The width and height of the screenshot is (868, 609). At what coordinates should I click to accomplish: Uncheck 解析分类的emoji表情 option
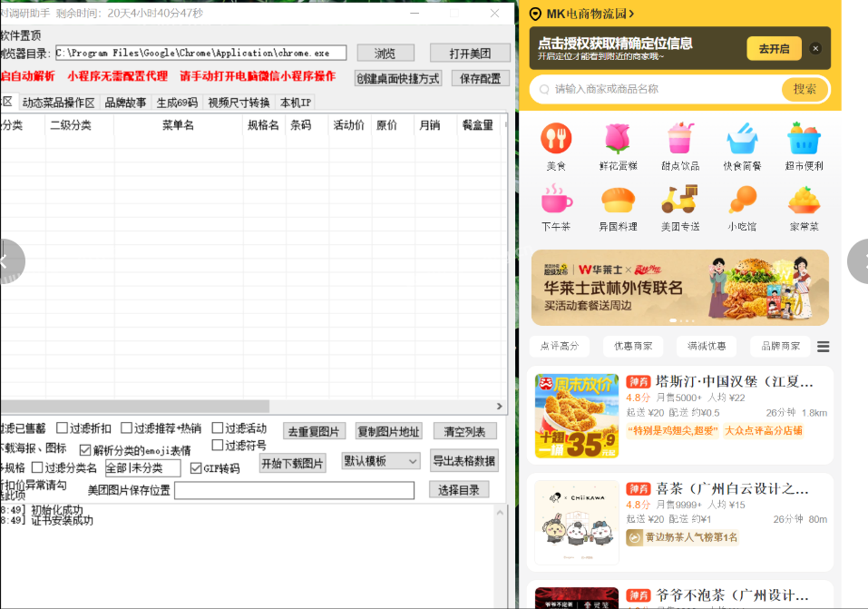85,450
